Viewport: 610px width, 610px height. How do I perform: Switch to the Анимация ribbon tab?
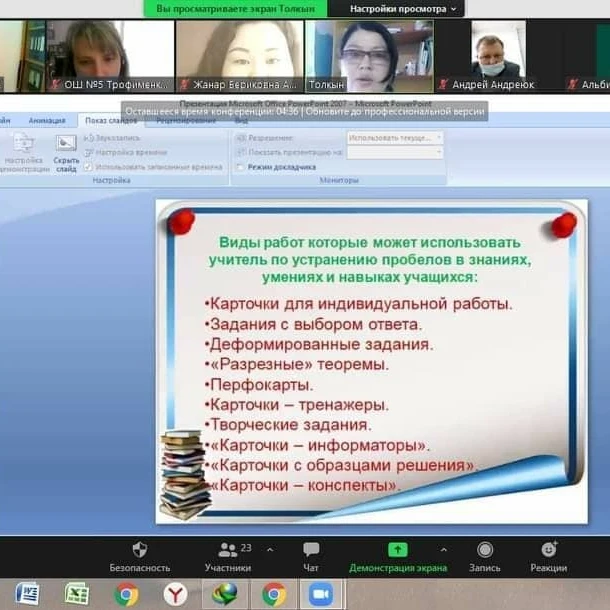pos(47,121)
